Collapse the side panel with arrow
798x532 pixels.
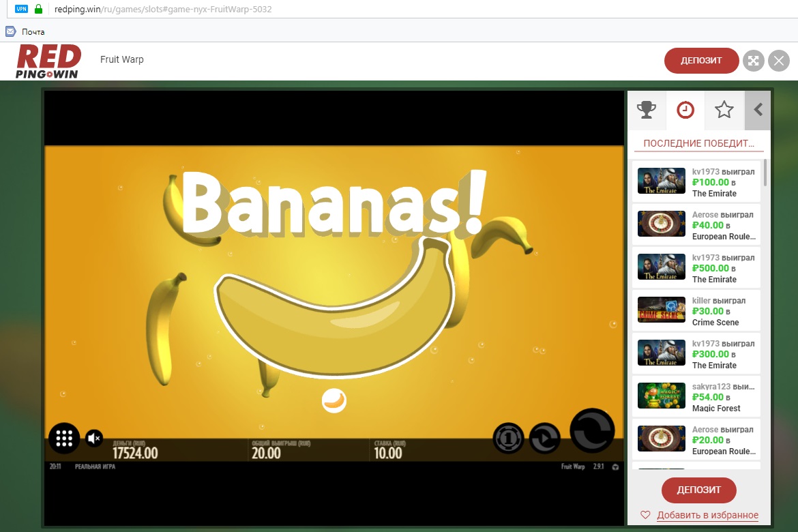point(758,110)
